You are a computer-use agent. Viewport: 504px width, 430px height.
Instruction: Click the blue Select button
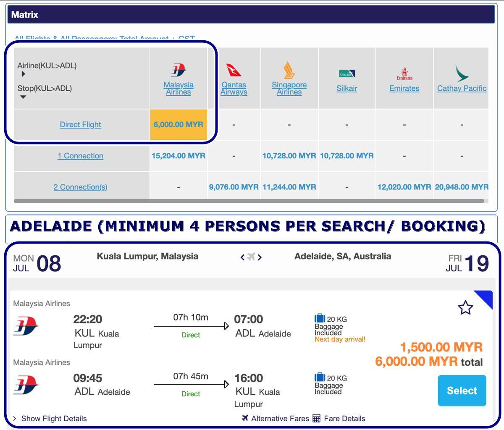pyautogui.click(x=462, y=391)
